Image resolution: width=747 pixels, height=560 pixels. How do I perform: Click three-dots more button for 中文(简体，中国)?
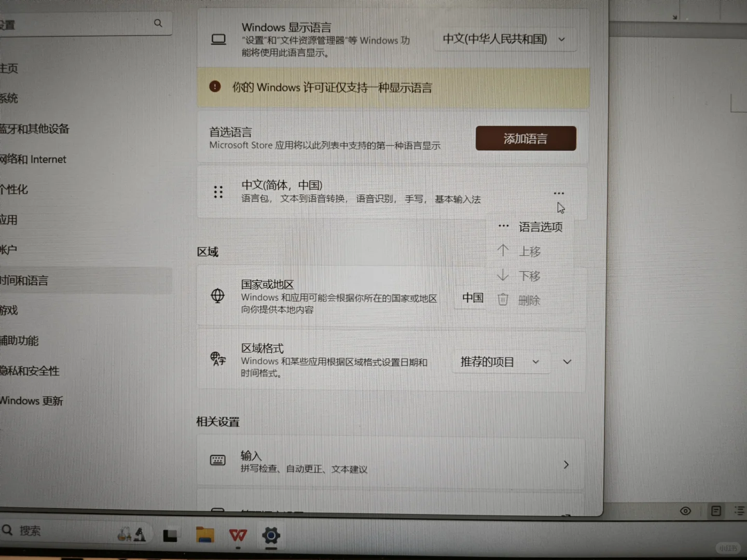pos(559,193)
